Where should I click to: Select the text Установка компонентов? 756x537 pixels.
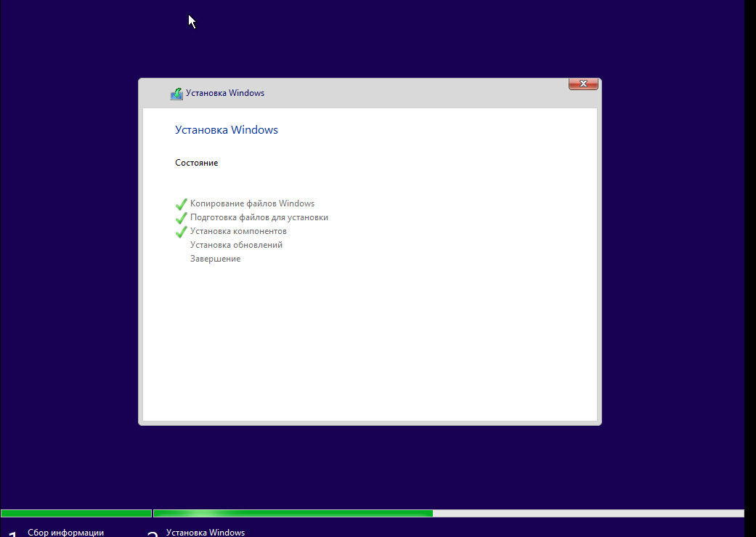point(238,231)
